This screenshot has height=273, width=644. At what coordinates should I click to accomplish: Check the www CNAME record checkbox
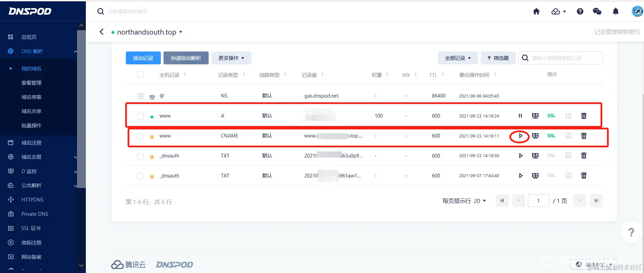140,136
